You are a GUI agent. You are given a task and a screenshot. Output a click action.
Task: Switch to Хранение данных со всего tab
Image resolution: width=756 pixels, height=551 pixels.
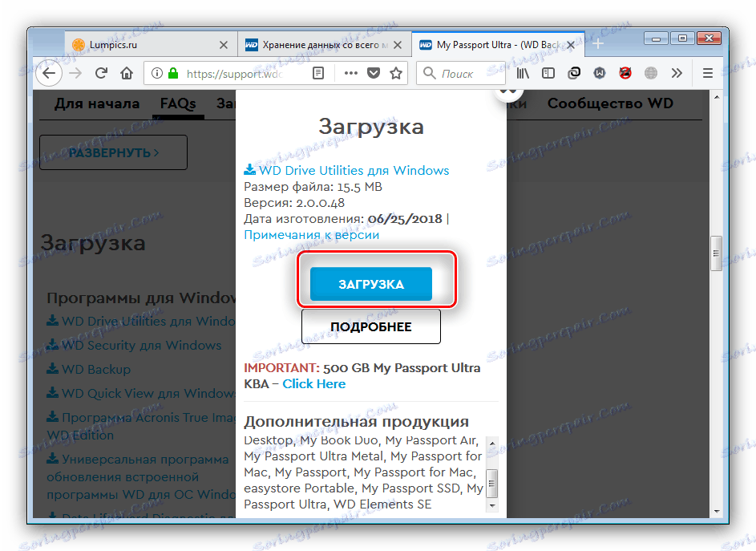click(325, 45)
